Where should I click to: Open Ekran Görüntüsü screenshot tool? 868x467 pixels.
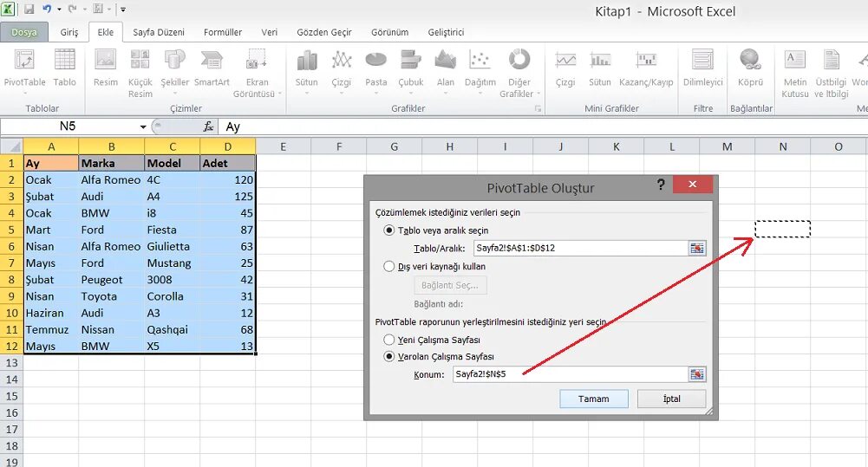257,74
